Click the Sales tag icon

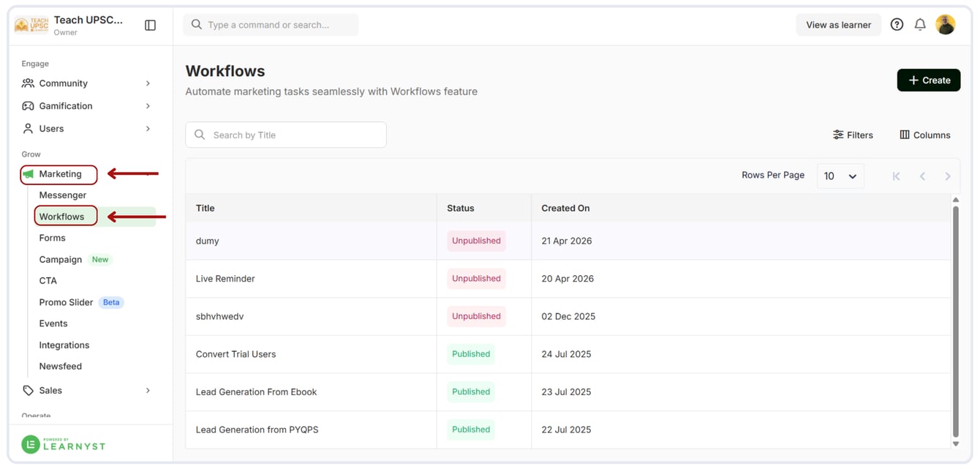pos(28,391)
